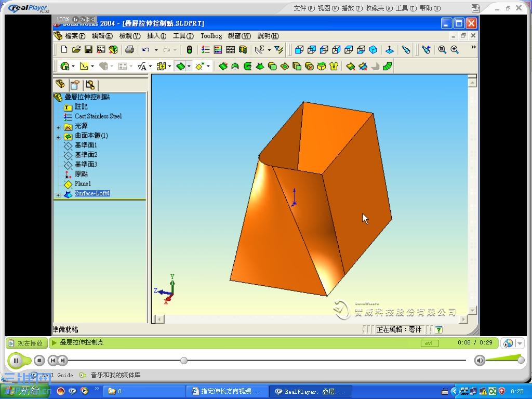
Task: Click the Knit Surface yellow-green box icon
Action: coord(321,66)
